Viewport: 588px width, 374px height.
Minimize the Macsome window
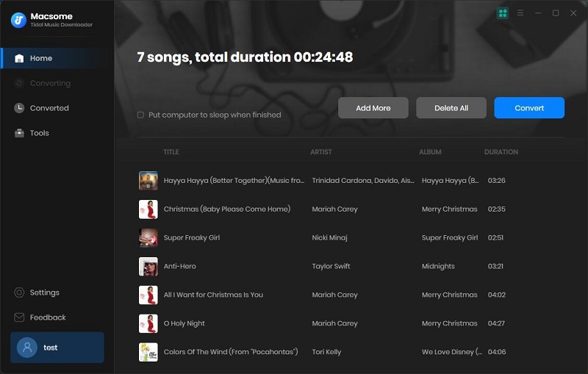(538, 13)
